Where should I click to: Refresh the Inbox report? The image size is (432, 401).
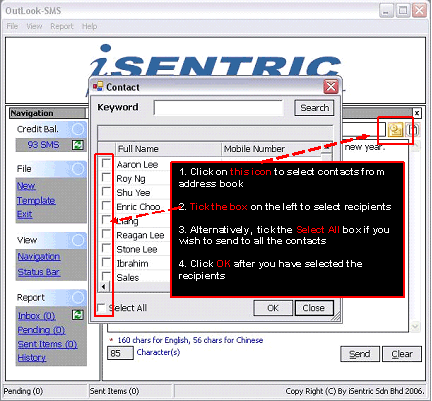(78, 315)
